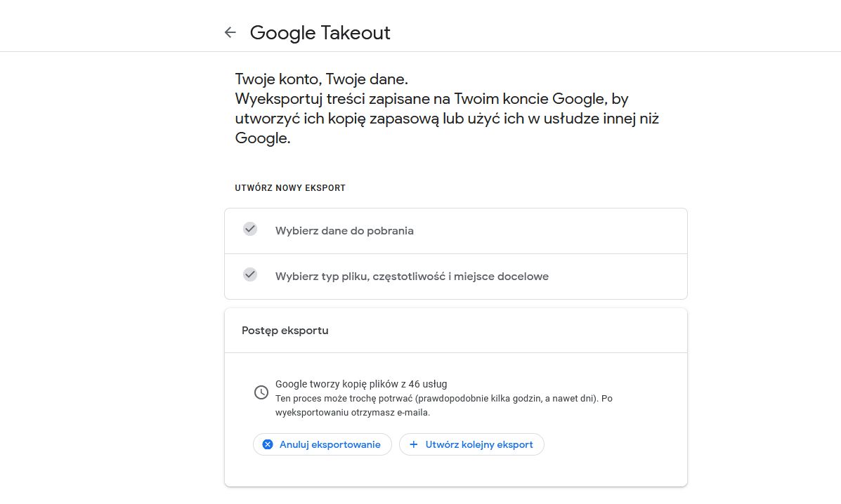Click the UTWÓRZ NOWY EKSPORT heading
841x504 pixels.
[290, 188]
